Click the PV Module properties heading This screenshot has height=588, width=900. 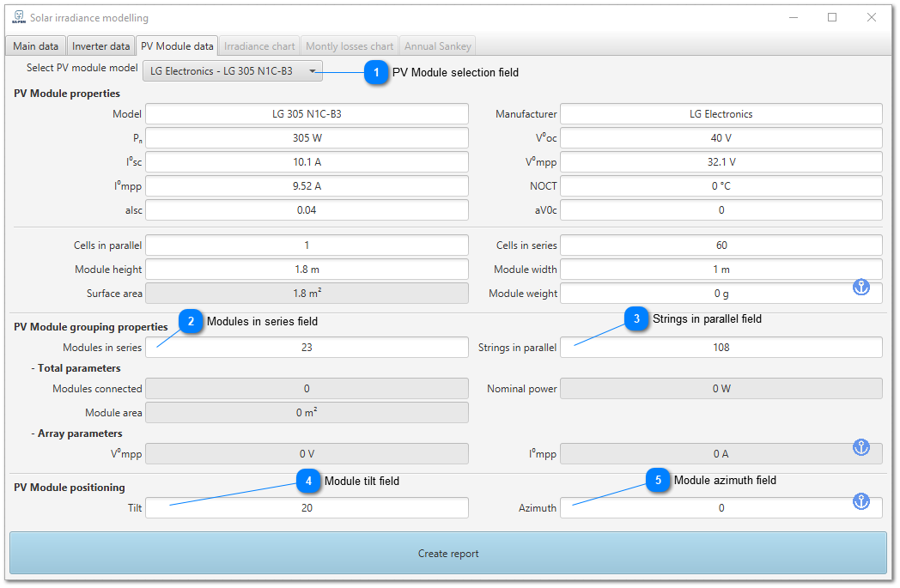pyautogui.click(x=67, y=94)
